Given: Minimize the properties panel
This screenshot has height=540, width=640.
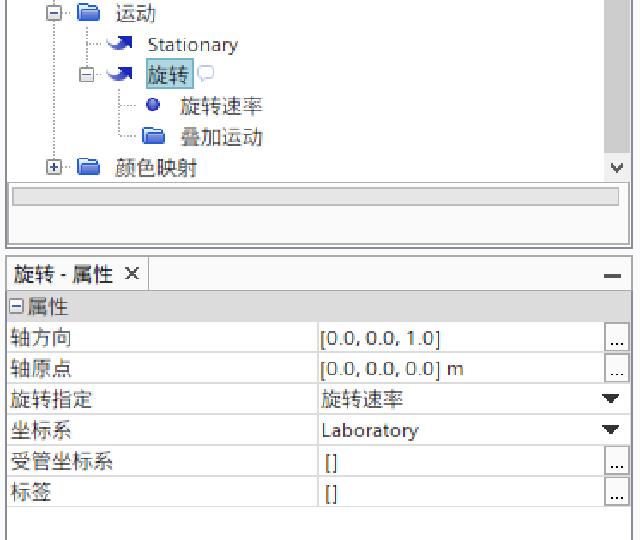Looking at the screenshot, I should tap(612, 276).
